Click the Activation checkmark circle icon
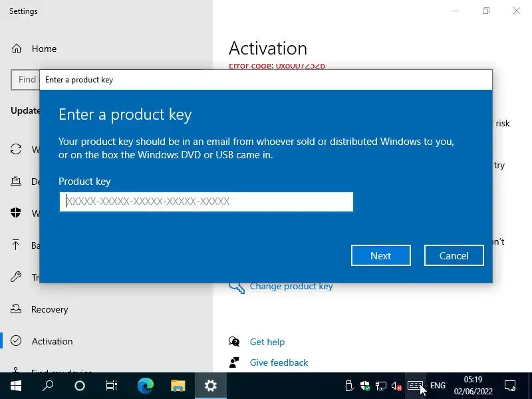 click(x=16, y=340)
